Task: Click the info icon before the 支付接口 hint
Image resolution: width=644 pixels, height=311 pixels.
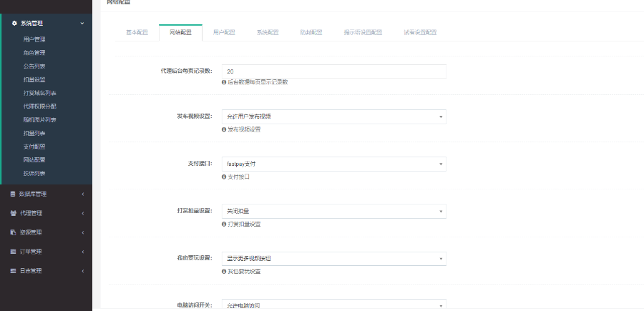Action: click(x=224, y=177)
